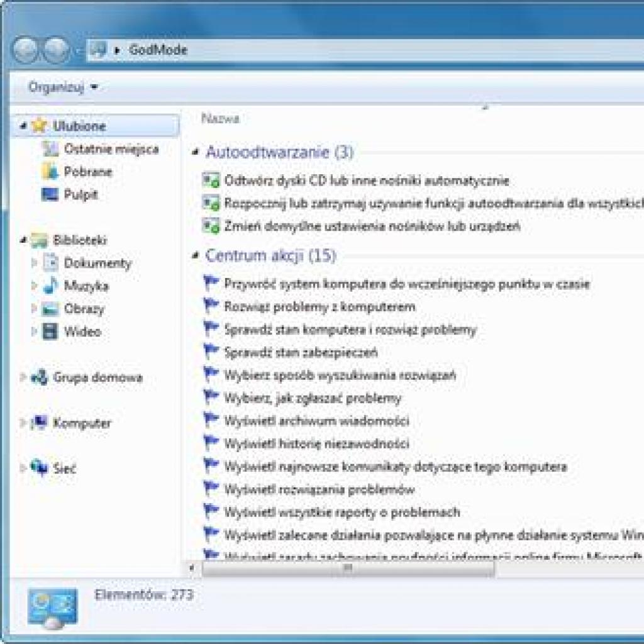Click the control panel icon in address bar
This screenshot has width=644, height=644.
(x=99, y=50)
